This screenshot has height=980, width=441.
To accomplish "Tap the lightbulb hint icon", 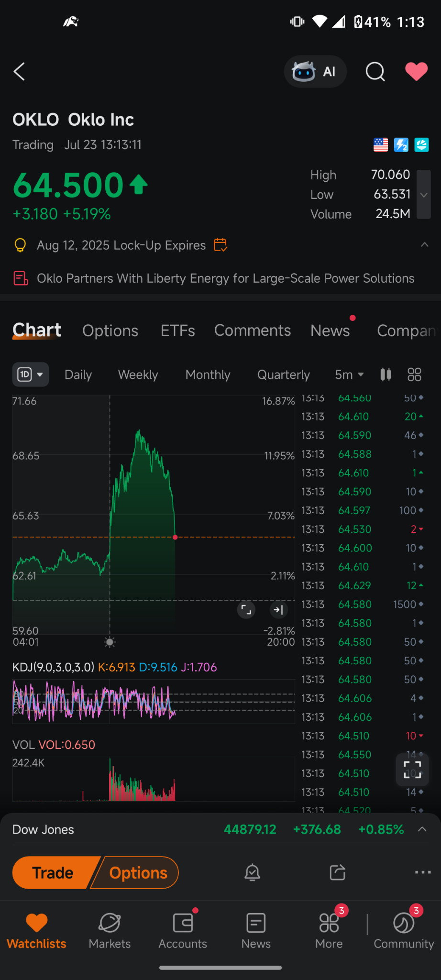I will (20, 245).
